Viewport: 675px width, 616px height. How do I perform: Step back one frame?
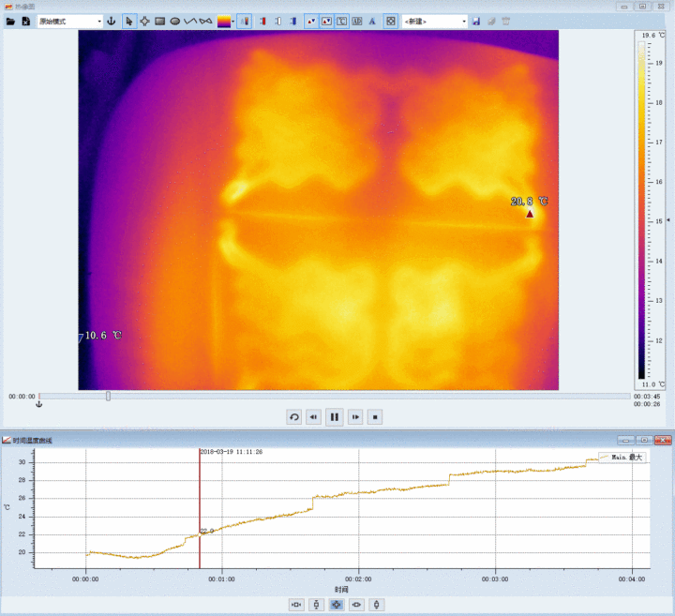tap(314, 416)
